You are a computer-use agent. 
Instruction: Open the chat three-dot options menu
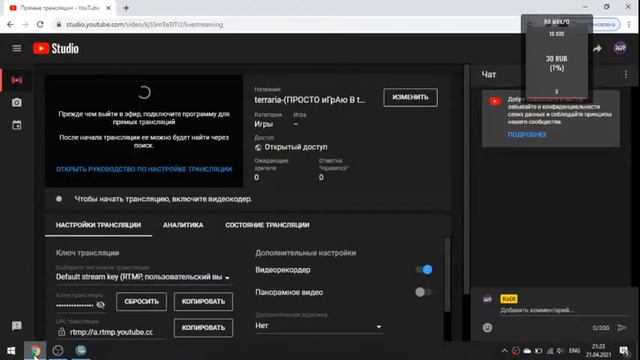click(626, 74)
